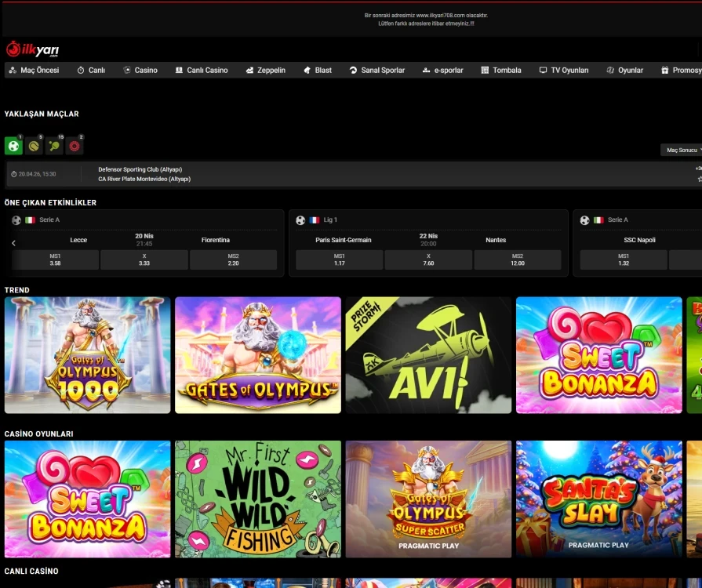The height and width of the screenshot is (588, 702).
Task: Open Santa's Slay game thumbnail
Action: pos(599,499)
